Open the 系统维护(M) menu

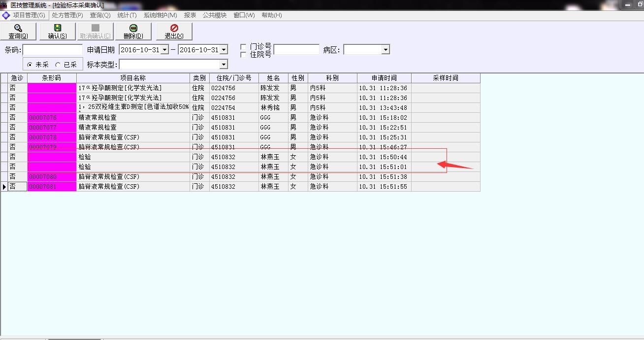[160, 15]
